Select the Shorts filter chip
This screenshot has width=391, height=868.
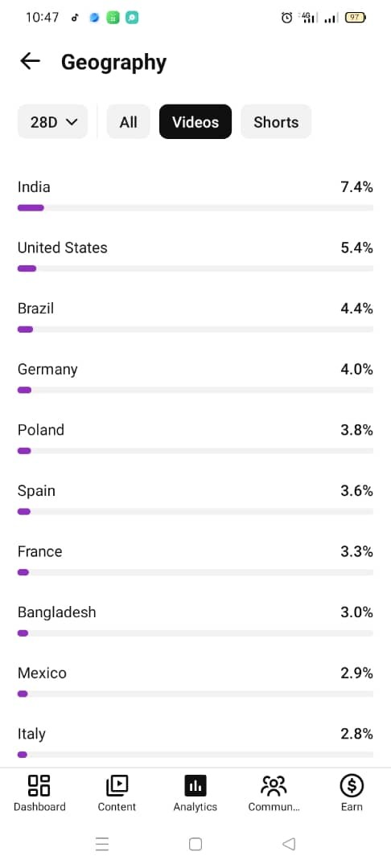[x=276, y=122]
